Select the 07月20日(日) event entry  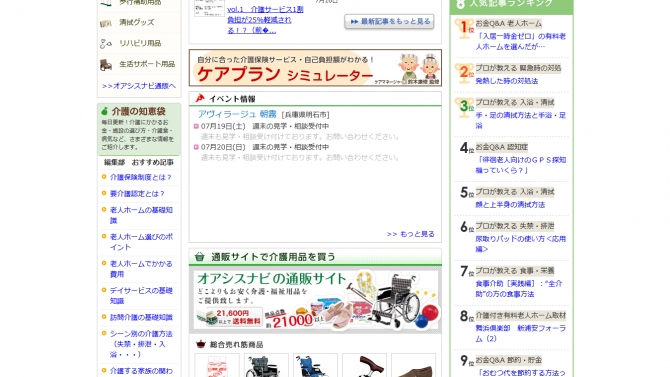(x=265, y=147)
